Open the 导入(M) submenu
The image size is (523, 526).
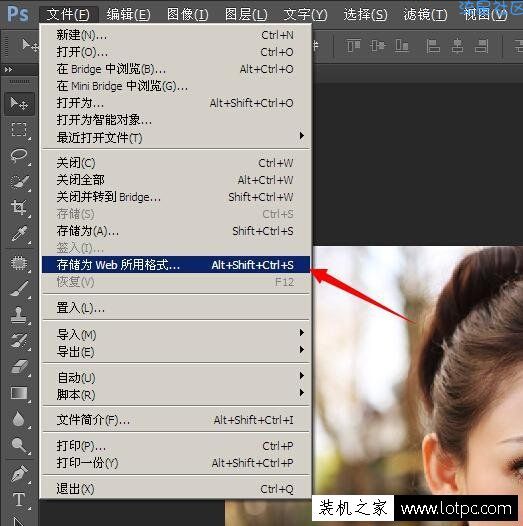[x=175, y=334]
